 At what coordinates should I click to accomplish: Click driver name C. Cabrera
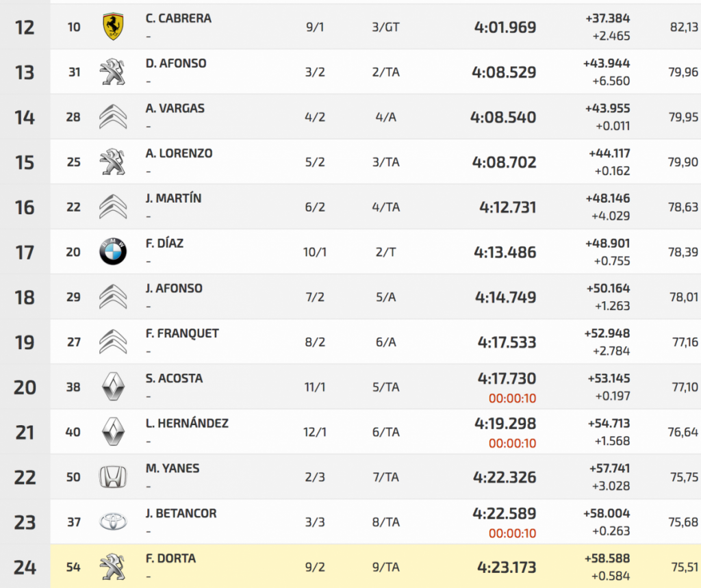point(179,18)
